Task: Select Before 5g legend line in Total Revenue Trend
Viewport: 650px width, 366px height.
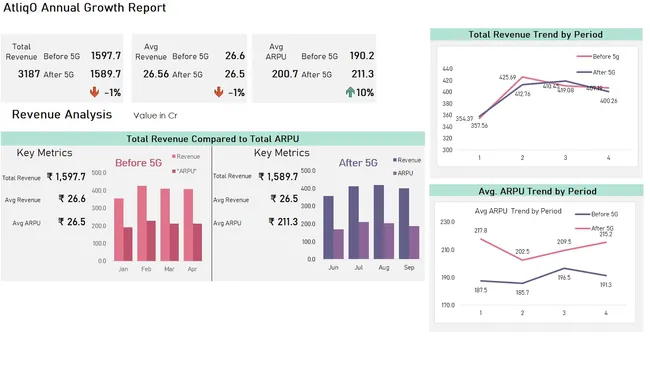Action: pyautogui.click(x=584, y=56)
